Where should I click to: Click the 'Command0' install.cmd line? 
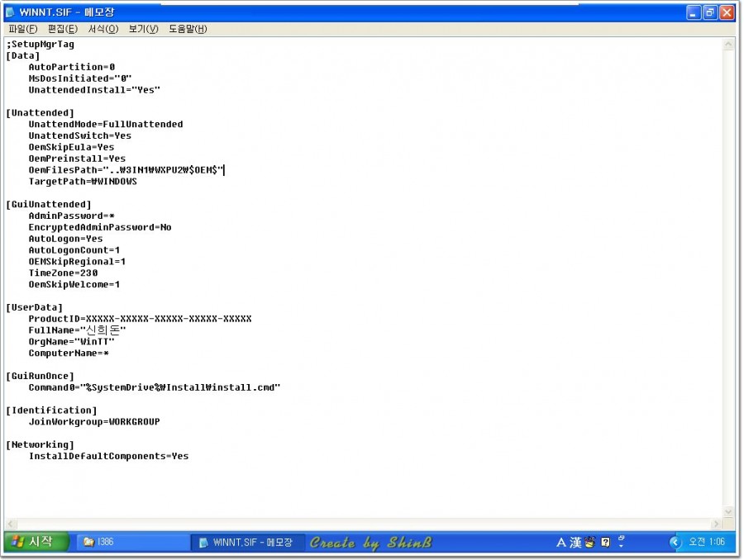click(155, 387)
